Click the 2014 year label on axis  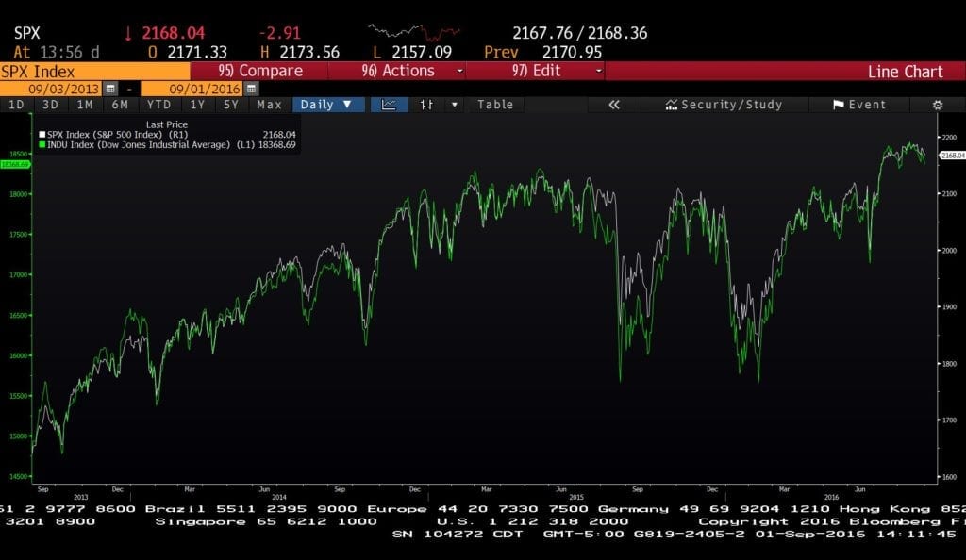tap(279, 497)
